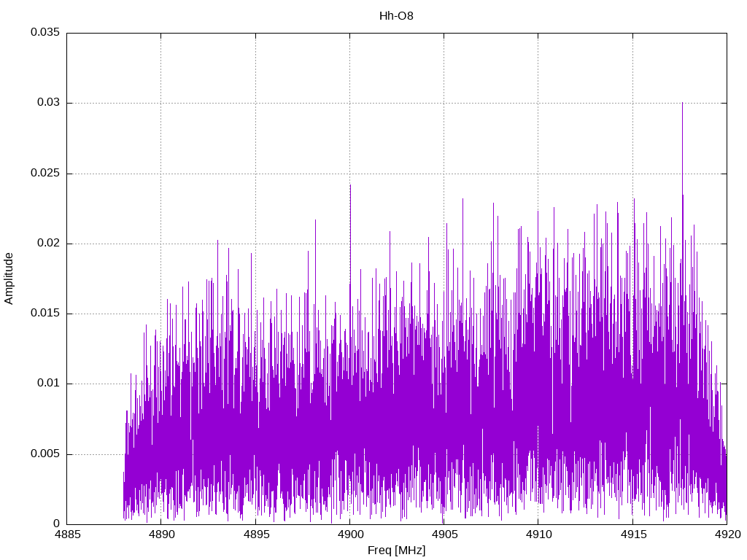Screen dimensions: 747x560
Task: Choose the 4915 x-axis tick label
Action: point(632,534)
